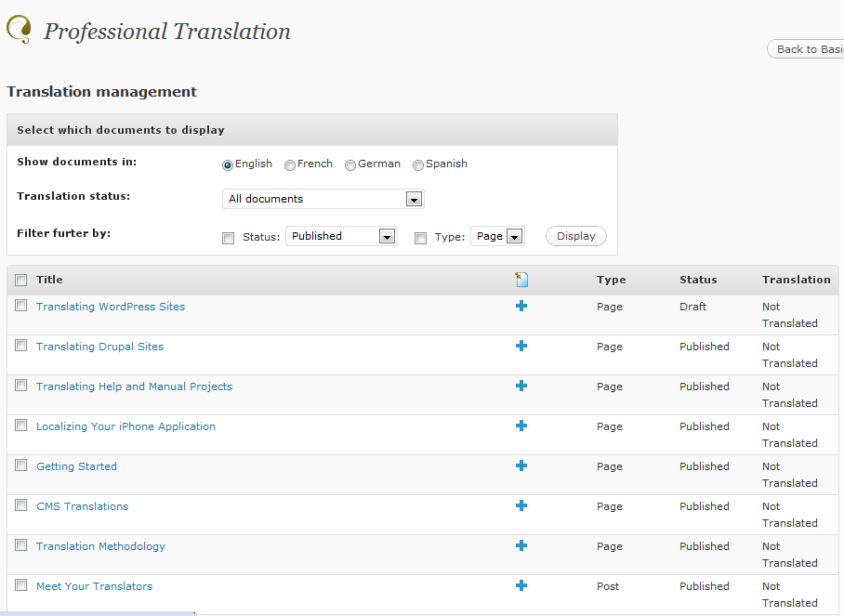The image size is (844, 616).
Task: Select the English radio button
Action: [x=228, y=165]
